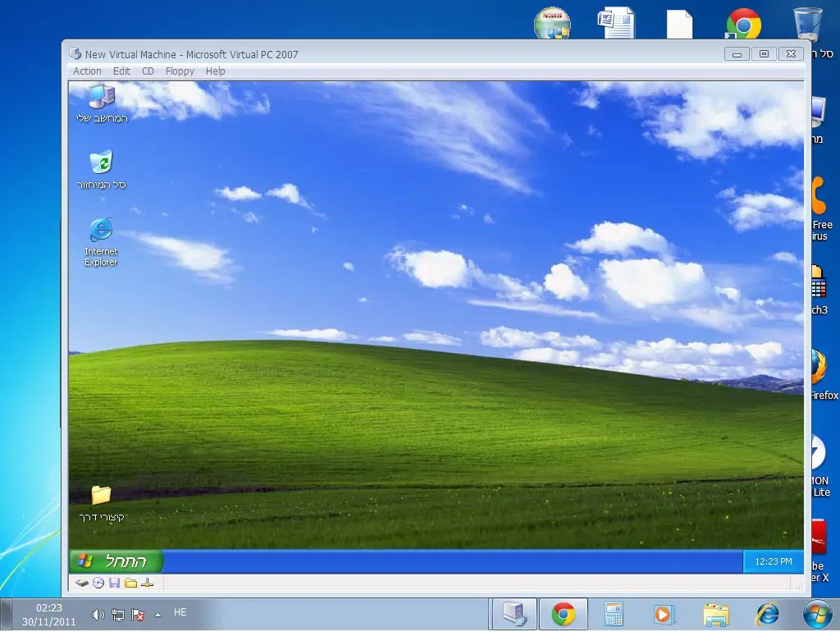Click the 12:23 PM clock in XP tray

tap(773, 561)
